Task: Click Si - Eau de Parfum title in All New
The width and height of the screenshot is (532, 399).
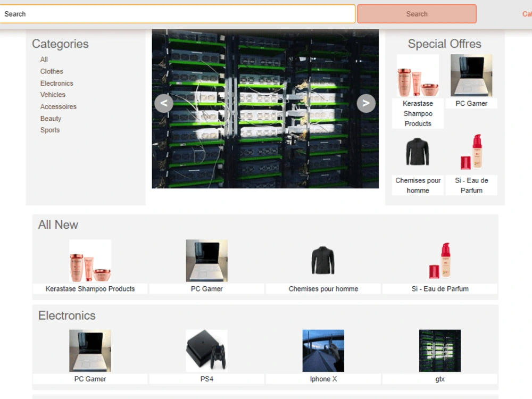Action: (x=440, y=289)
